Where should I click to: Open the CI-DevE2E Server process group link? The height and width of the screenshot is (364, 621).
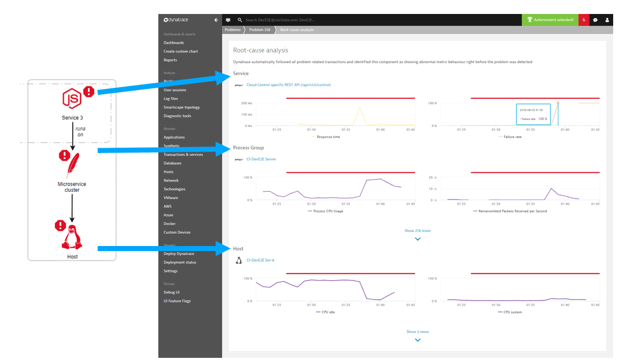[261, 159]
